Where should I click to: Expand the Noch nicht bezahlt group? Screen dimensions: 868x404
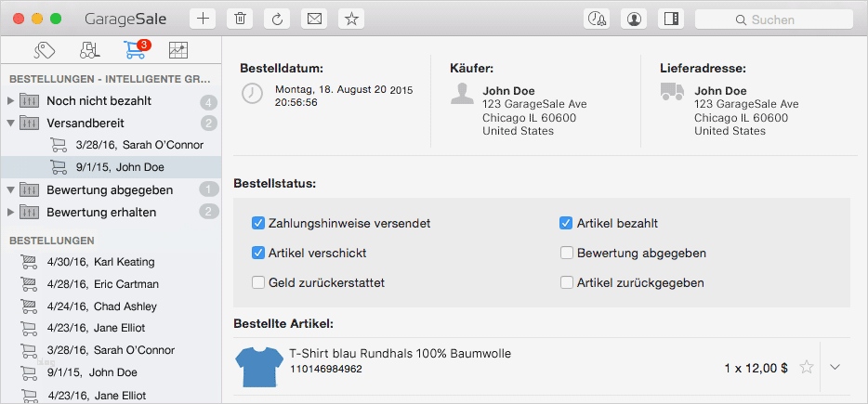click(x=10, y=100)
